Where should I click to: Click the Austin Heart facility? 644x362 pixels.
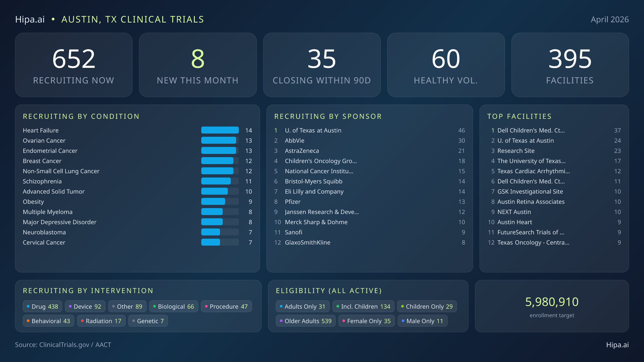click(x=554, y=222)
